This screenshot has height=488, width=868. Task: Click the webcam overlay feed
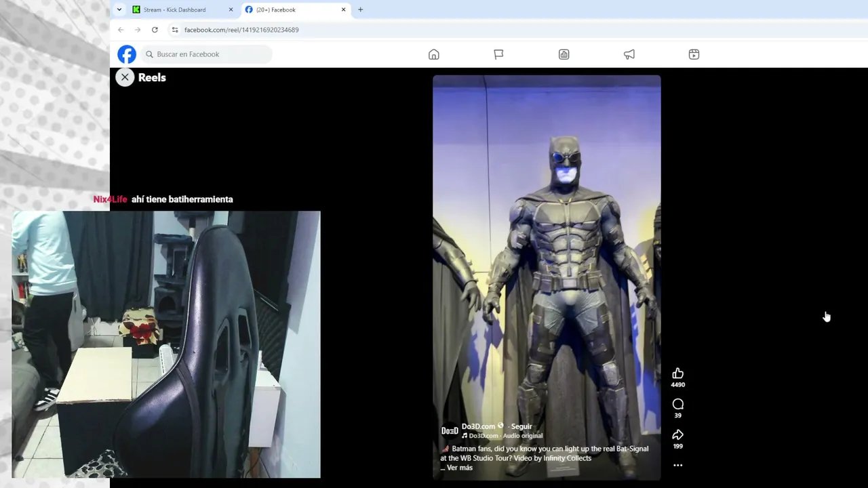(166, 344)
